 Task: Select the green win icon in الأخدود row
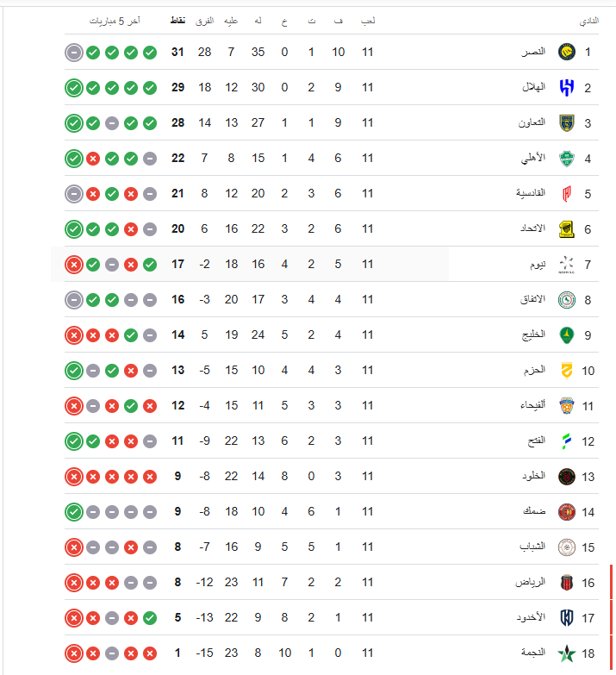click(150, 617)
